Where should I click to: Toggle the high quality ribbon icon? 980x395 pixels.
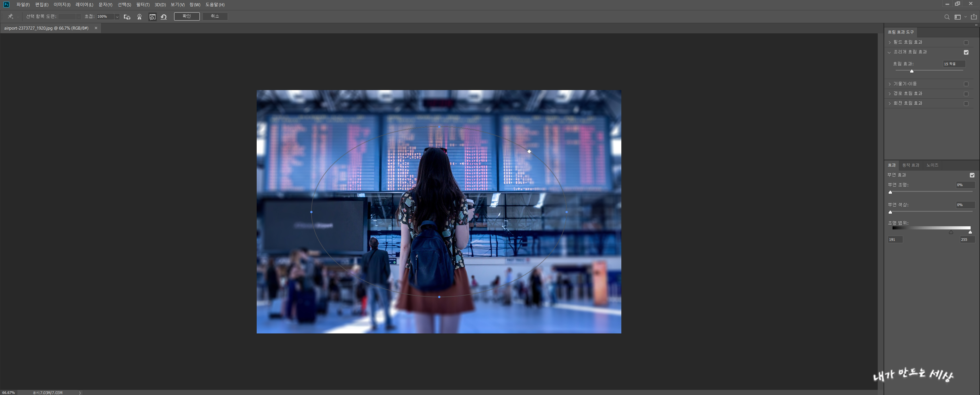tap(139, 17)
